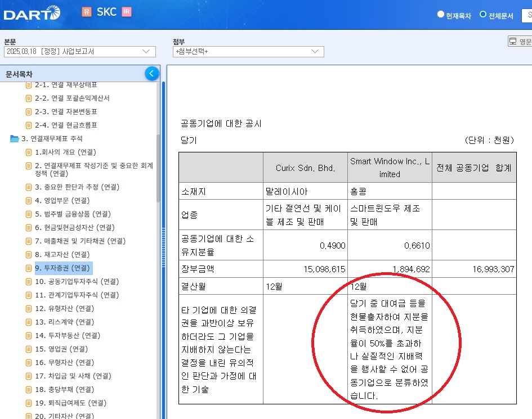Click the pink IR badge icon
532x419 pixels.
(x=127, y=12)
